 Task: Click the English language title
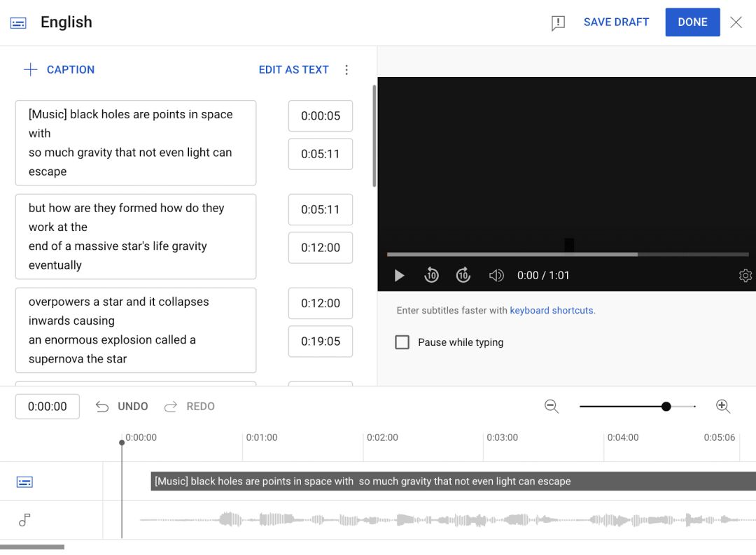(66, 22)
